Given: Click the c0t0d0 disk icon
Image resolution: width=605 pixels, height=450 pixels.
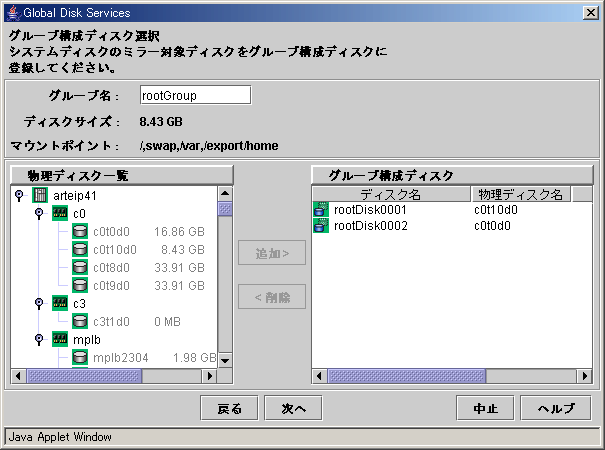Looking at the screenshot, I should tap(80, 231).
